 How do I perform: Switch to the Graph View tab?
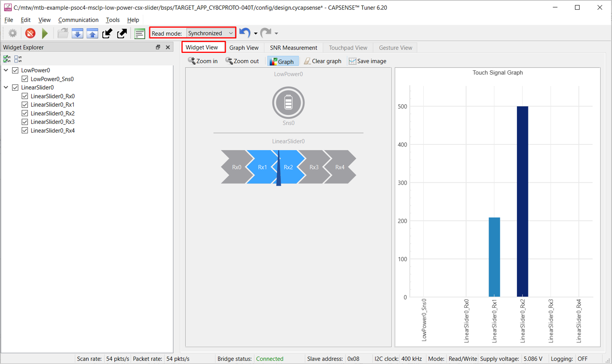point(243,48)
